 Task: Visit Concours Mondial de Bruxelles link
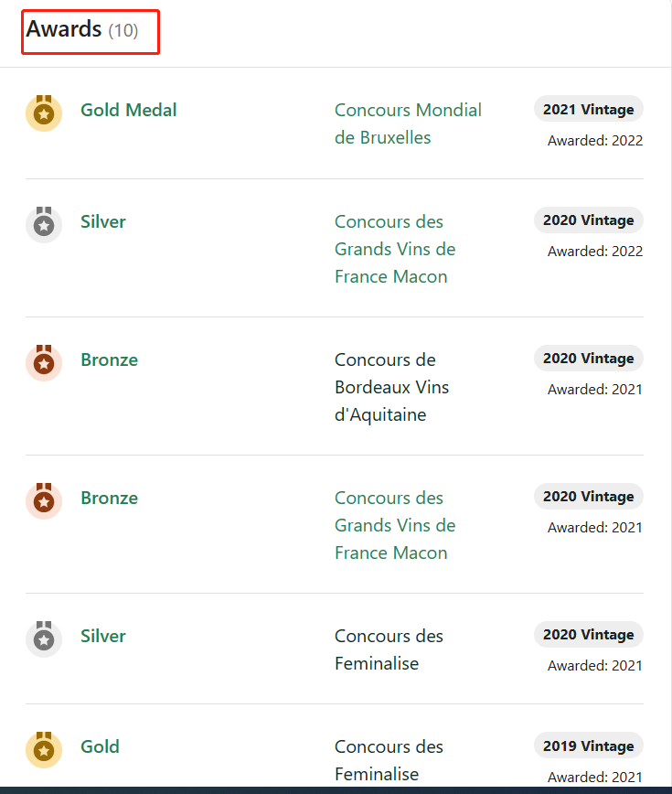[x=408, y=123]
